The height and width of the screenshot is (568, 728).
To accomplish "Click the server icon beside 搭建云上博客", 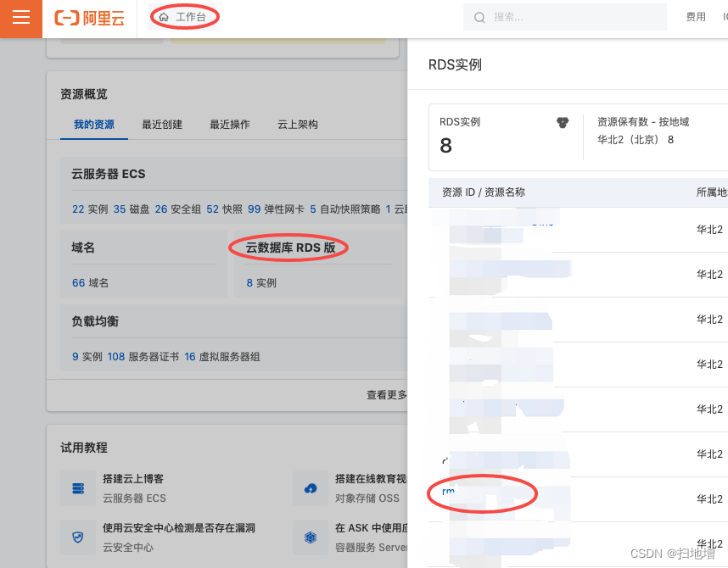I will point(78,488).
